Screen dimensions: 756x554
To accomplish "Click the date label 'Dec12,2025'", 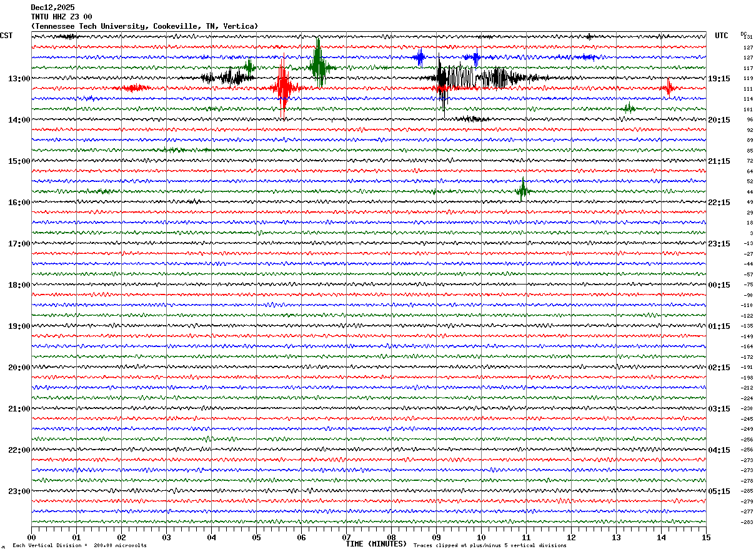I will pyautogui.click(x=52, y=8).
